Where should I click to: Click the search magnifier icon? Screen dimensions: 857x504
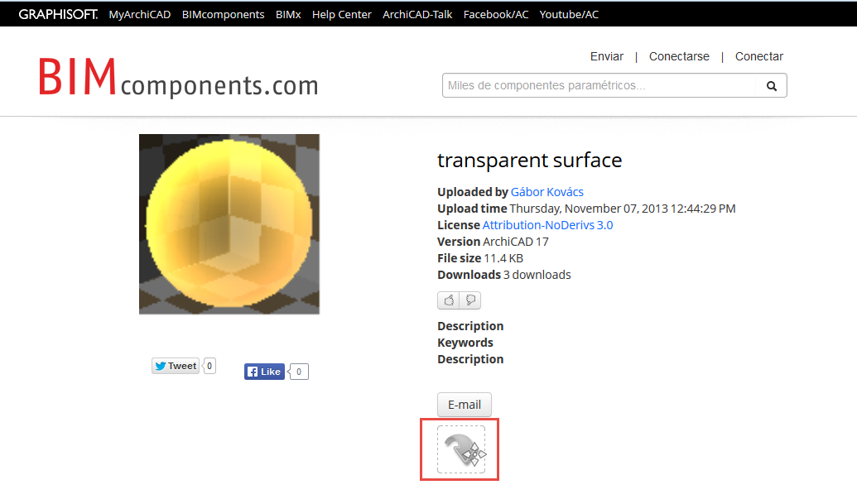[x=771, y=86]
